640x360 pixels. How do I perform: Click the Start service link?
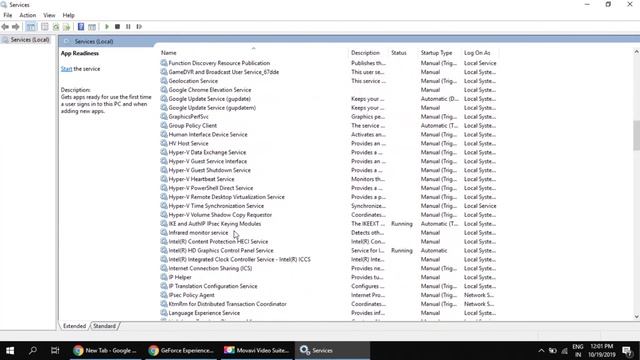pyautogui.click(x=66, y=69)
